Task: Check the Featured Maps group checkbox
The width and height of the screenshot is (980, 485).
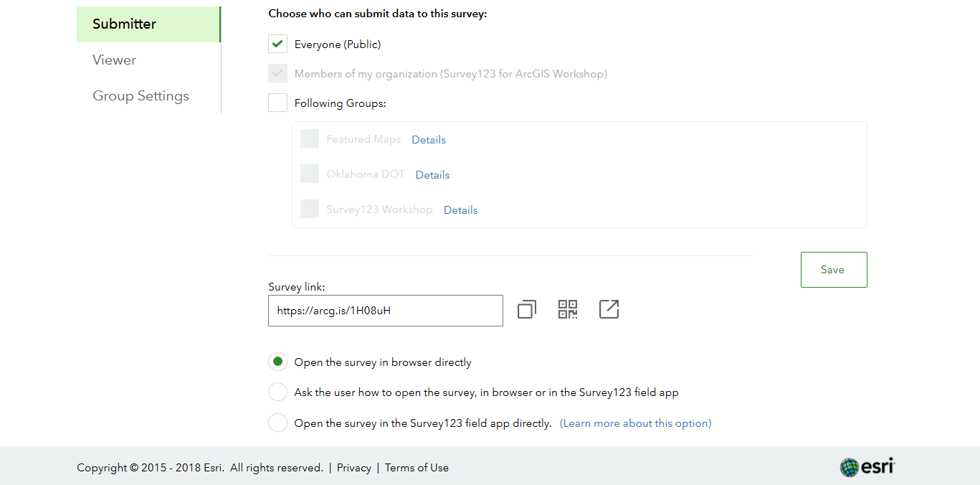Action: [310, 139]
